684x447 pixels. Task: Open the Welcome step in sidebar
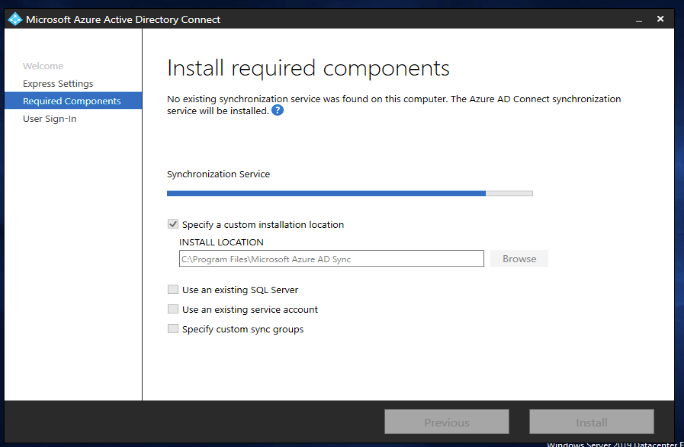[x=43, y=66]
